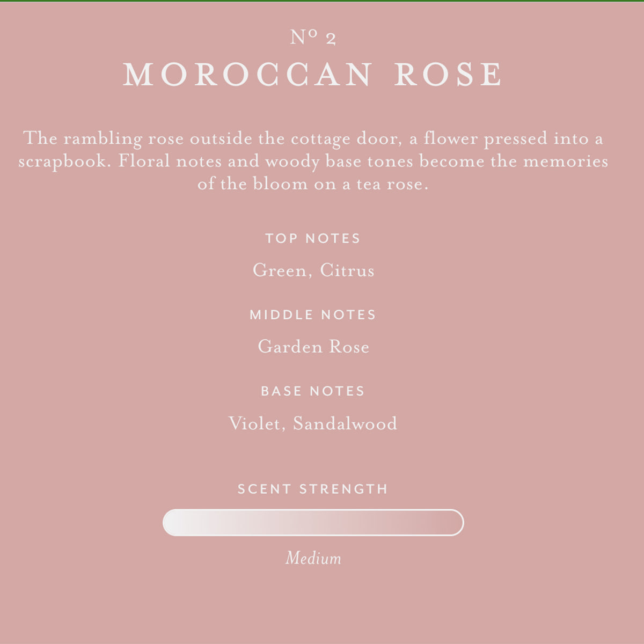This screenshot has width=644, height=644.
Task: Click the word "MOROCCAN" in the title
Action: pos(248,75)
